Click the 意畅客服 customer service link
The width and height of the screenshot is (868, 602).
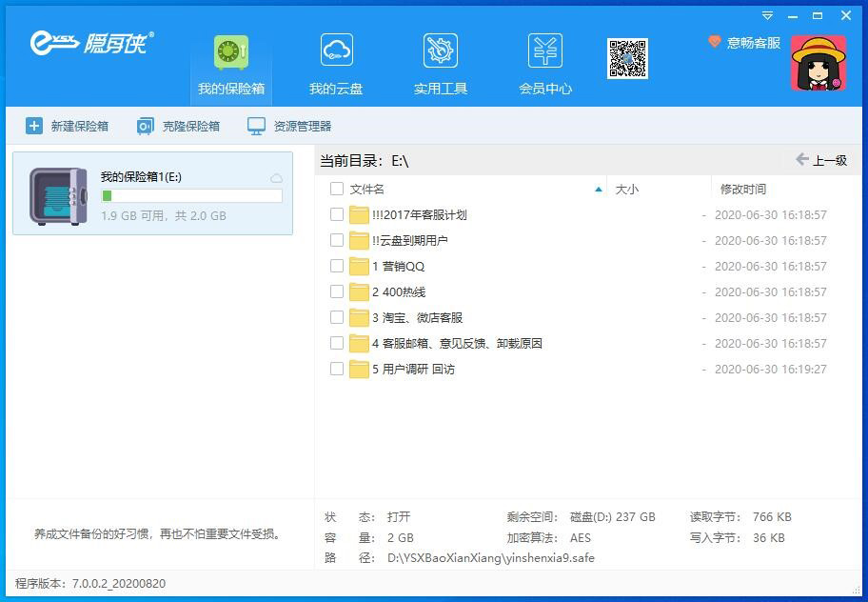(744, 43)
